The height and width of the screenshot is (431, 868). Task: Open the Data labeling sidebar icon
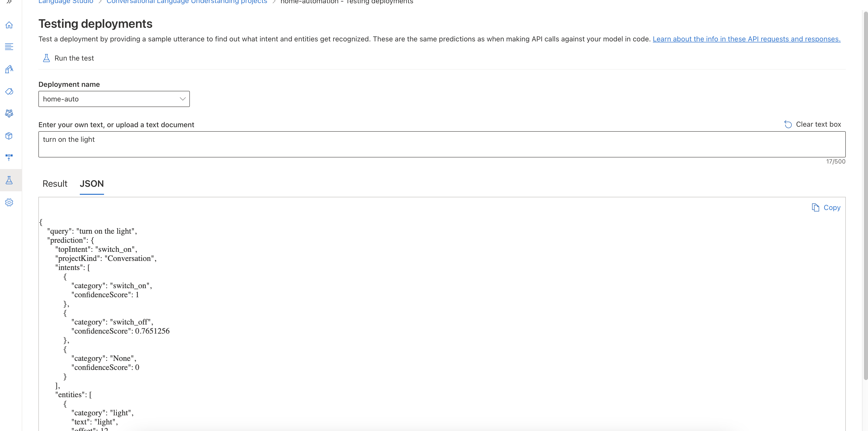tap(9, 69)
